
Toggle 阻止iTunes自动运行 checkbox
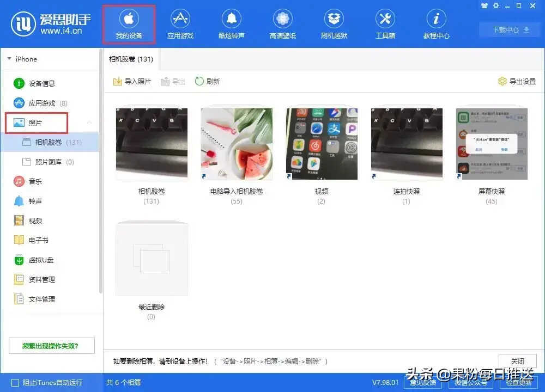click(x=15, y=383)
